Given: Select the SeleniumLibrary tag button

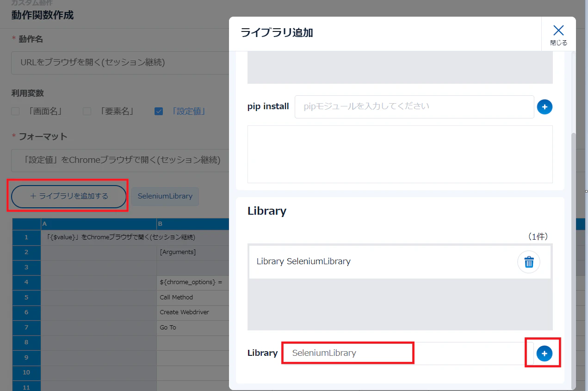Looking at the screenshot, I should pos(165,196).
